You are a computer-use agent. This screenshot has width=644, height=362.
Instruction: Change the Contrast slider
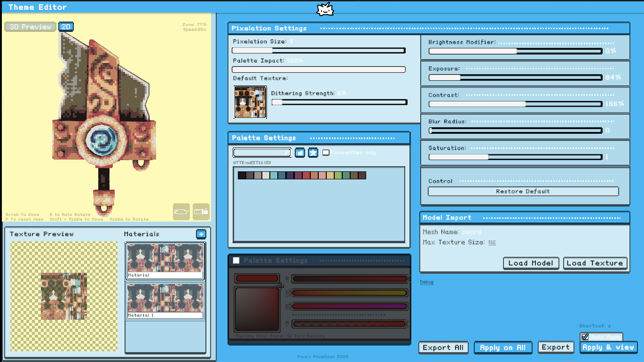(x=515, y=104)
